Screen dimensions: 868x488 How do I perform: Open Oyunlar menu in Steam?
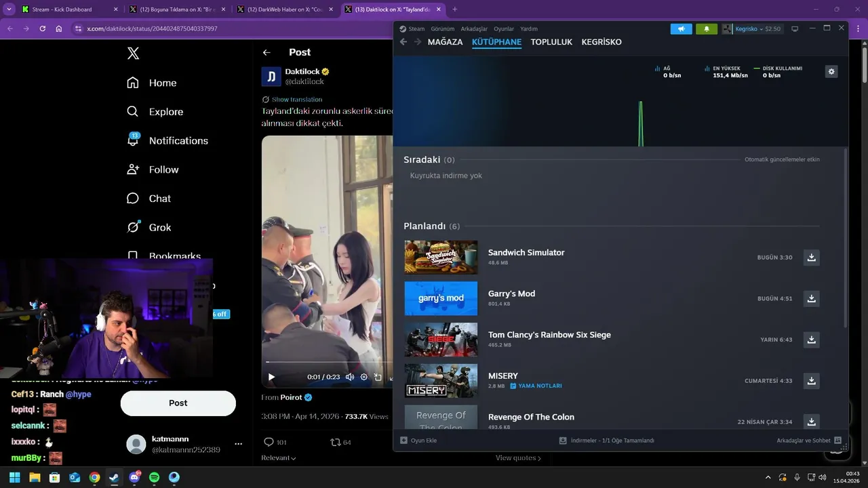pyautogui.click(x=504, y=29)
